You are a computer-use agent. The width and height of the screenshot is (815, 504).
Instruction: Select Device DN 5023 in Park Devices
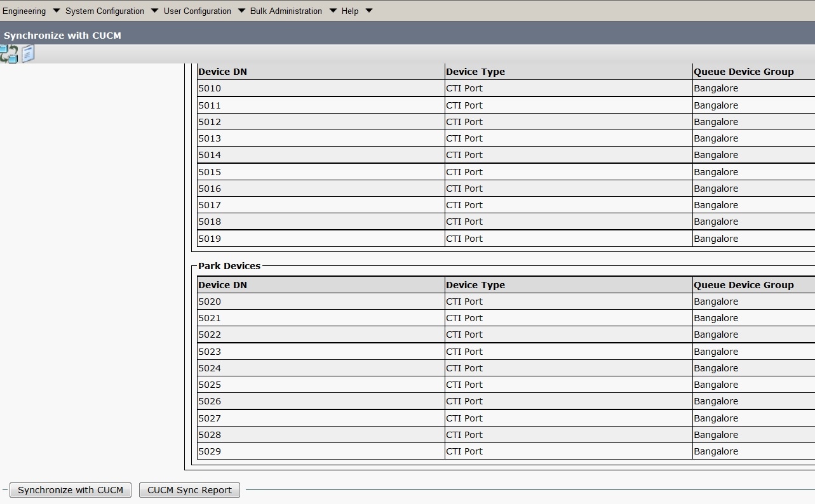[321, 352]
